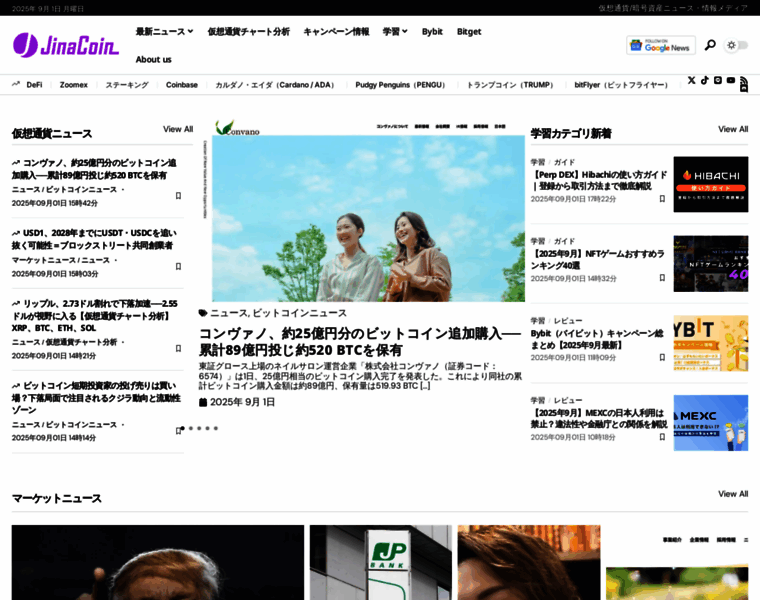Open キャンペーン情報 menu item

[x=336, y=32]
